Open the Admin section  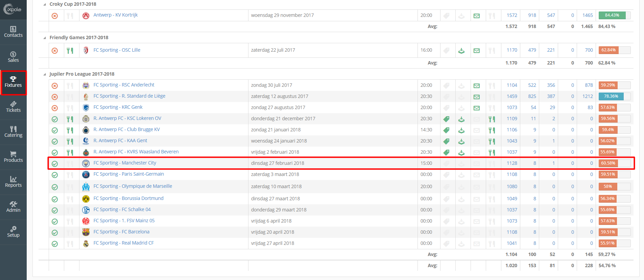tap(13, 207)
